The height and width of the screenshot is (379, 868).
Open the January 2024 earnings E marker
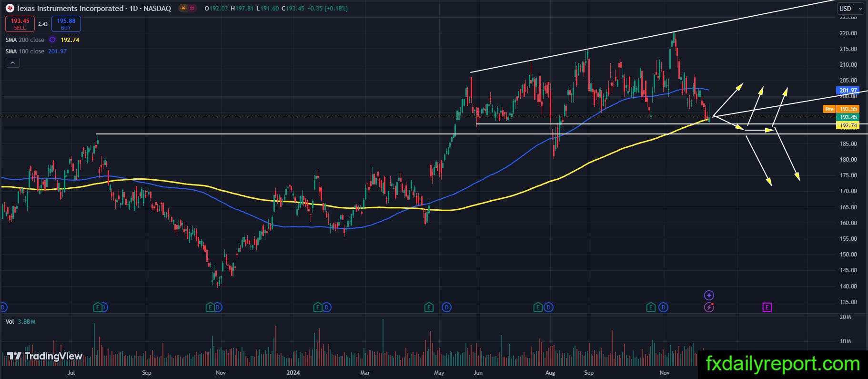click(x=318, y=307)
